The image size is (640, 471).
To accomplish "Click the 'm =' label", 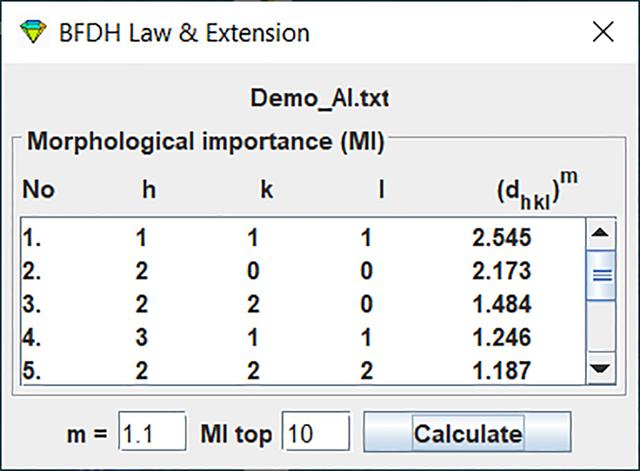I will pyautogui.click(x=87, y=434).
